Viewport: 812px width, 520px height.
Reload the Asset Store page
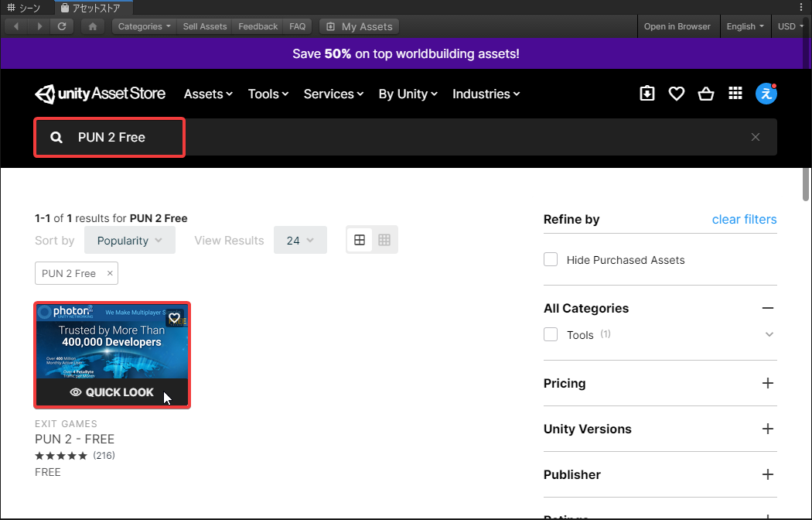pyautogui.click(x=62, y=26)
